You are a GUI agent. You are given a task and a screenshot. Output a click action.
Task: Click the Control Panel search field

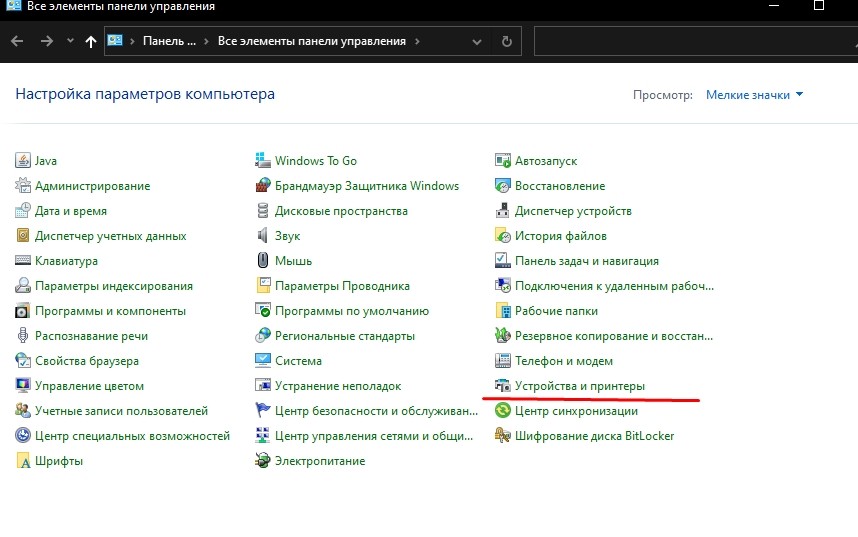tap(695, 41)
